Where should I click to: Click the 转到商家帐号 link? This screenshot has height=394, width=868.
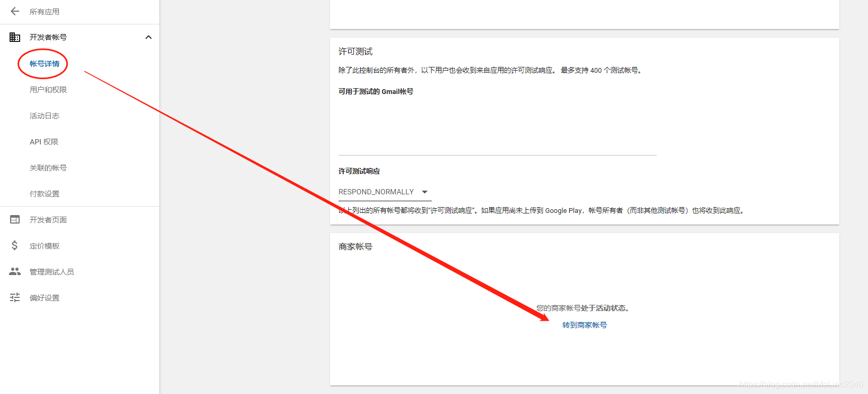(x=585, y=325)
